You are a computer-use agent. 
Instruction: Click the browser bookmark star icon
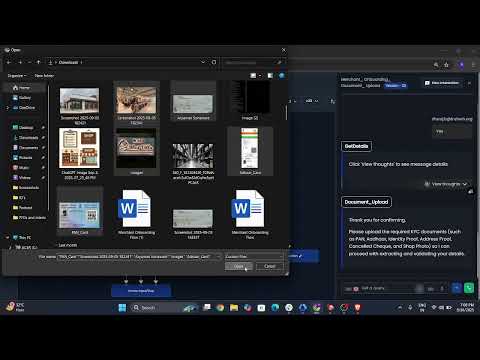click(x=446, y=65)
